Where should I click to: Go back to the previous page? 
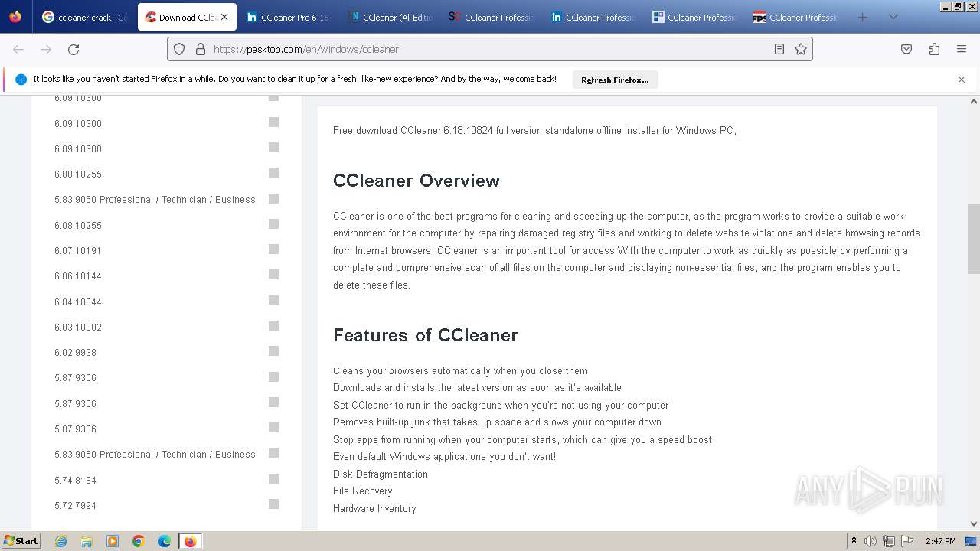click(x=18, y=49)
